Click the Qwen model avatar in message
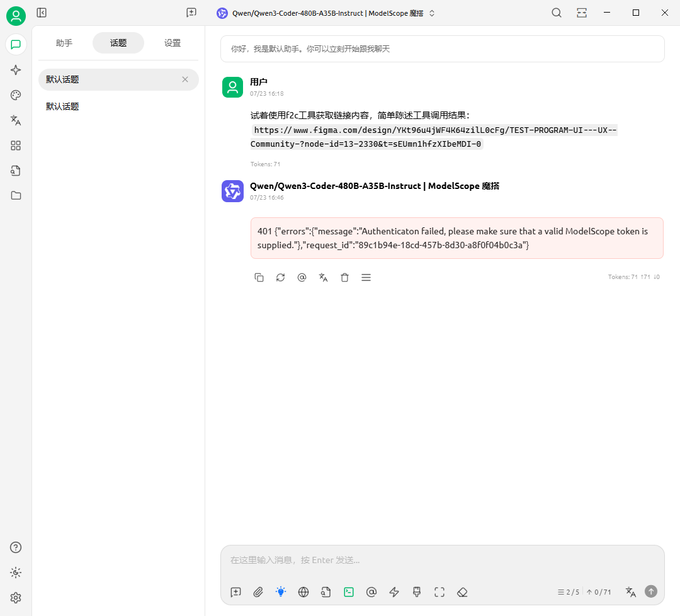 click(232, 191)
